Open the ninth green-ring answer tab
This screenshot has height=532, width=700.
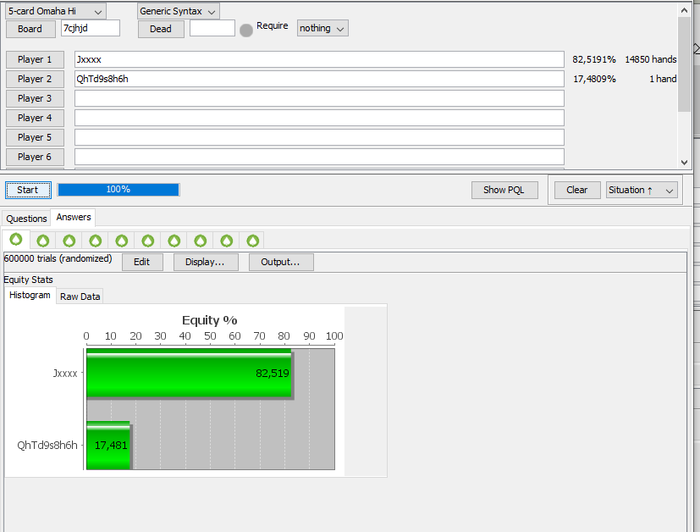pos(226,241)
